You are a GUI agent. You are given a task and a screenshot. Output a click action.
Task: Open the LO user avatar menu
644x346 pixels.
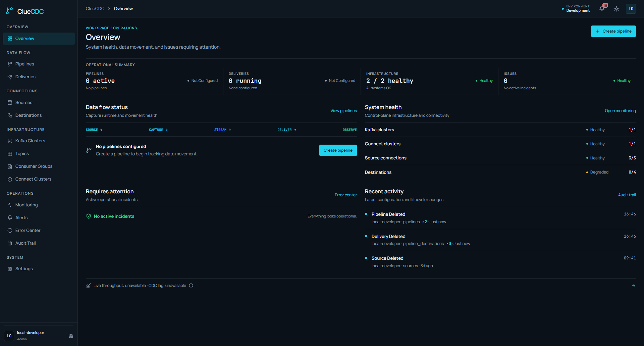(631, 9)
